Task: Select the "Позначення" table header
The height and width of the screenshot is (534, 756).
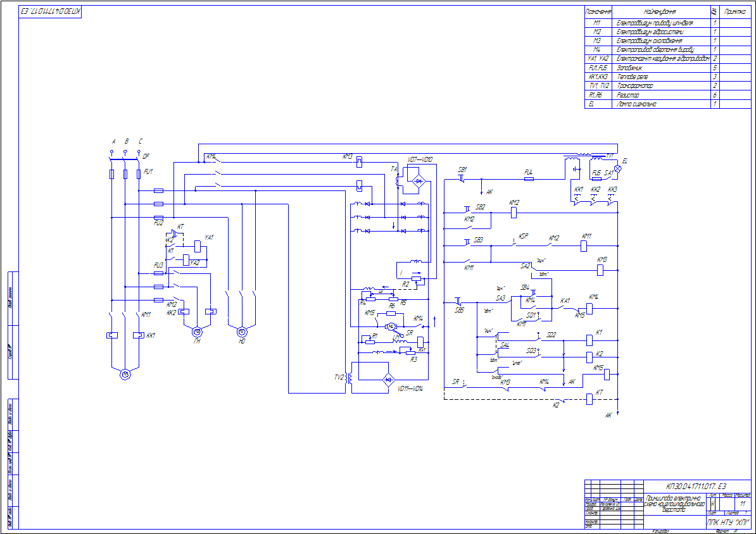Action: tap(598, 11)
